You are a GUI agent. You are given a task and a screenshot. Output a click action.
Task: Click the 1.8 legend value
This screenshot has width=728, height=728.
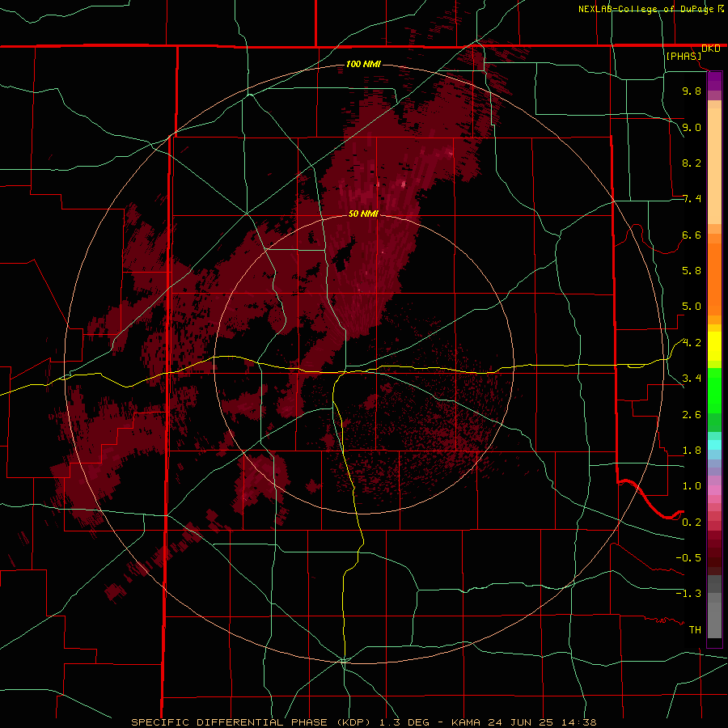coord(692,451)
